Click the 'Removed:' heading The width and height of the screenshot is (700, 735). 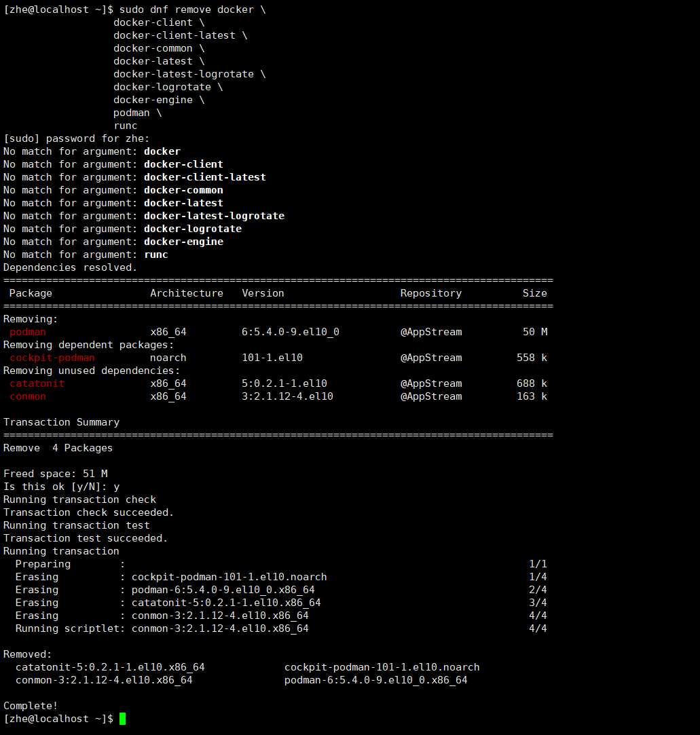28,654
